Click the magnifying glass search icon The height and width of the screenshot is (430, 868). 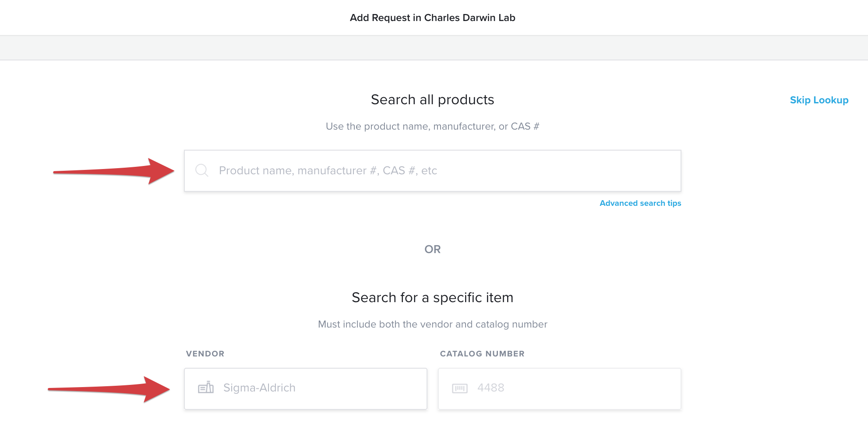click(202, 170)
